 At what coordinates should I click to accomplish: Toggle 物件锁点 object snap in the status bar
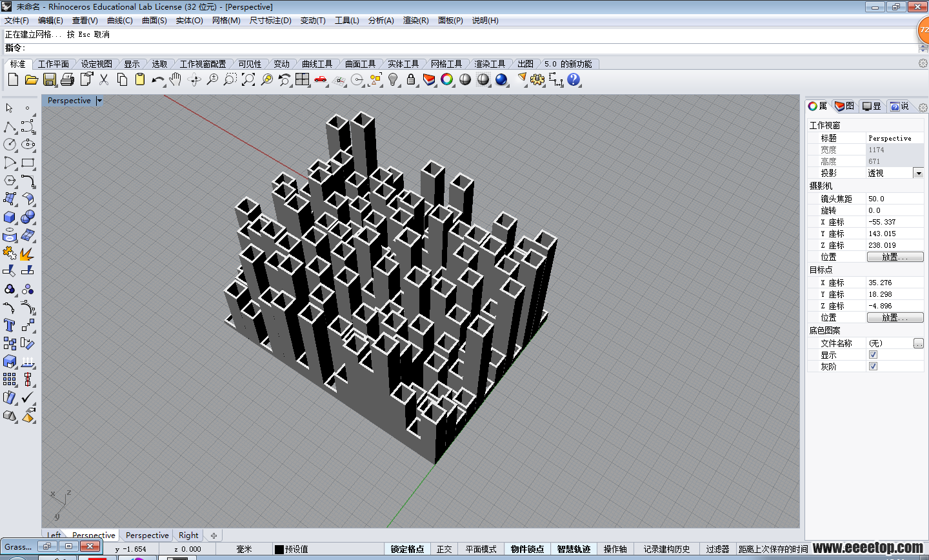coord(527,549)
